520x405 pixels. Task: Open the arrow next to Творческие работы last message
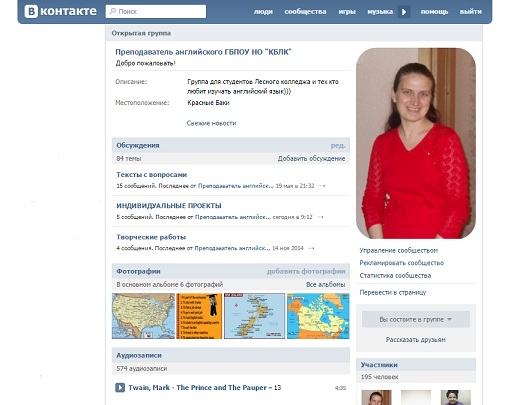coord(311,248)
